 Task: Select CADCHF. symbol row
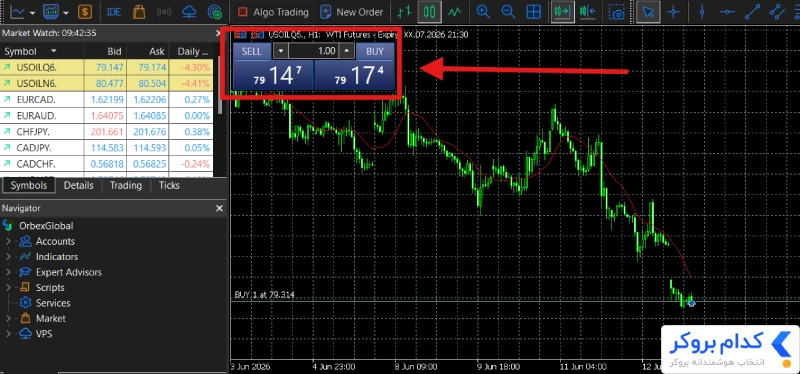[x=106, y=164]
